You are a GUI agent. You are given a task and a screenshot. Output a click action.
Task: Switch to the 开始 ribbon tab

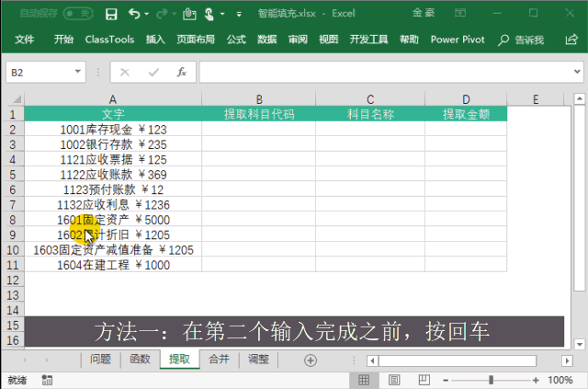pyautogui.click(x=63, y=40)
